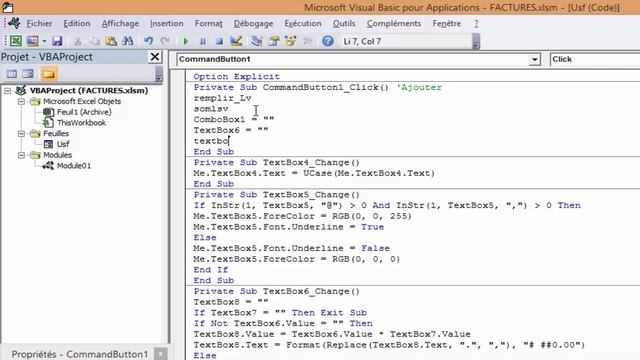Toggle Folders view in the Project panel
The width and height of the screenshot is (640, 360).
click(x=49, y=74)
